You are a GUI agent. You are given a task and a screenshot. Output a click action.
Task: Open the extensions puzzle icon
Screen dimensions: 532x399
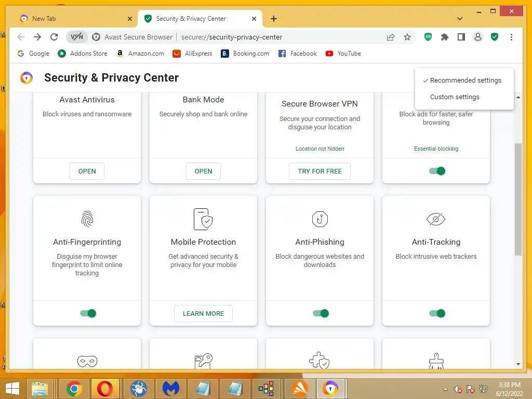[x=445, y=37]
